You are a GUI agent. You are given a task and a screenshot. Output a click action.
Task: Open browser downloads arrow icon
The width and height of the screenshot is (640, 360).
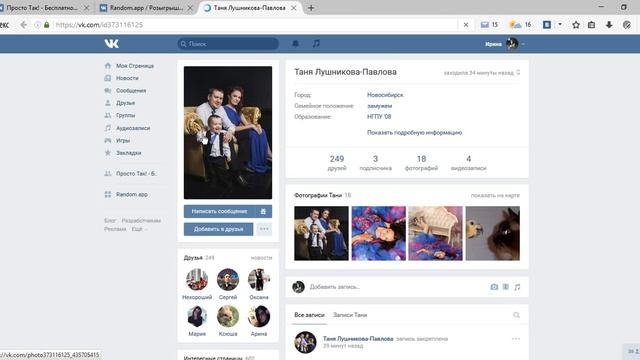tap(609, 25)
